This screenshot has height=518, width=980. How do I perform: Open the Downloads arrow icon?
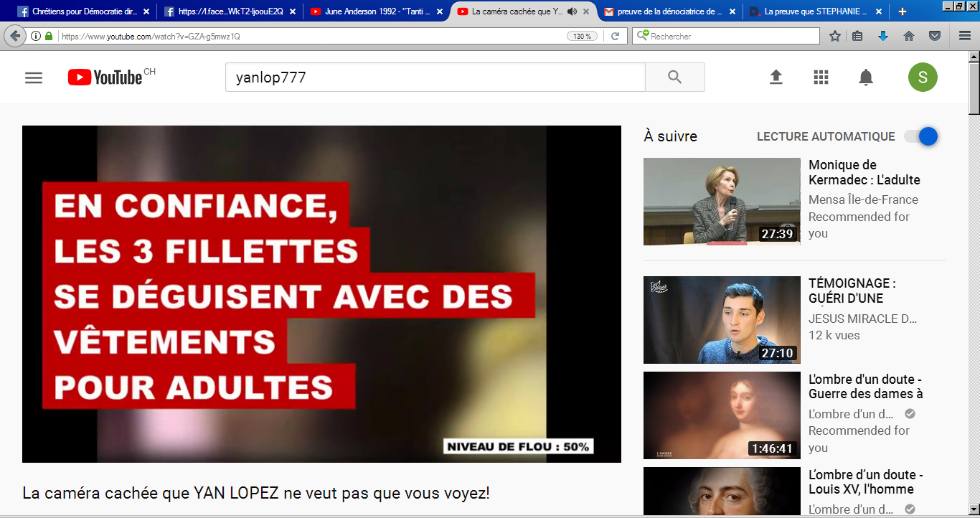click(883, 36)
